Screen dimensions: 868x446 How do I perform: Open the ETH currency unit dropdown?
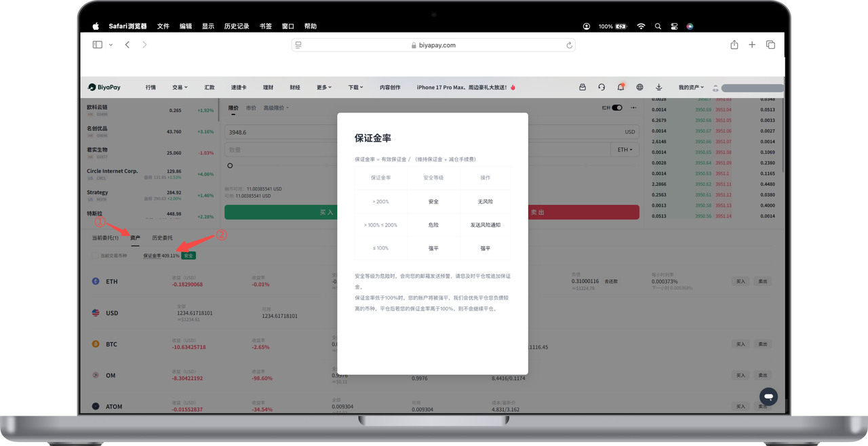tap(625, 149)
